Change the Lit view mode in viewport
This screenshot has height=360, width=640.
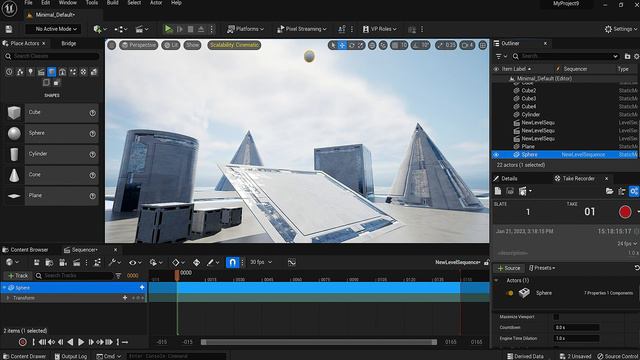pos(171,45)
